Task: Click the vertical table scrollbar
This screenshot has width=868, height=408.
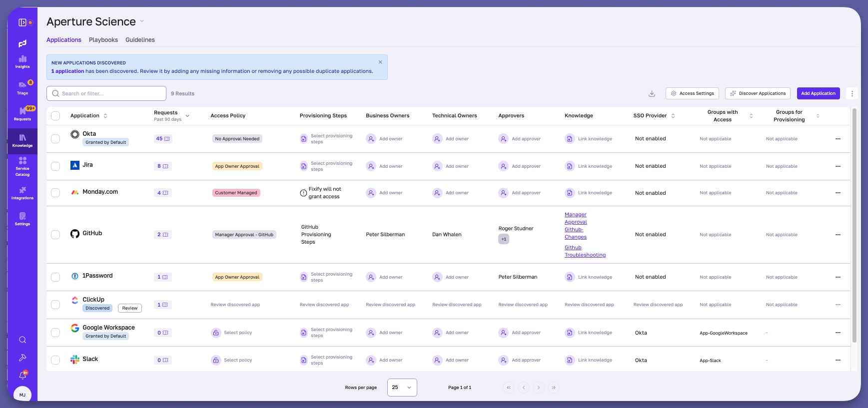Action: pos(854,225)
